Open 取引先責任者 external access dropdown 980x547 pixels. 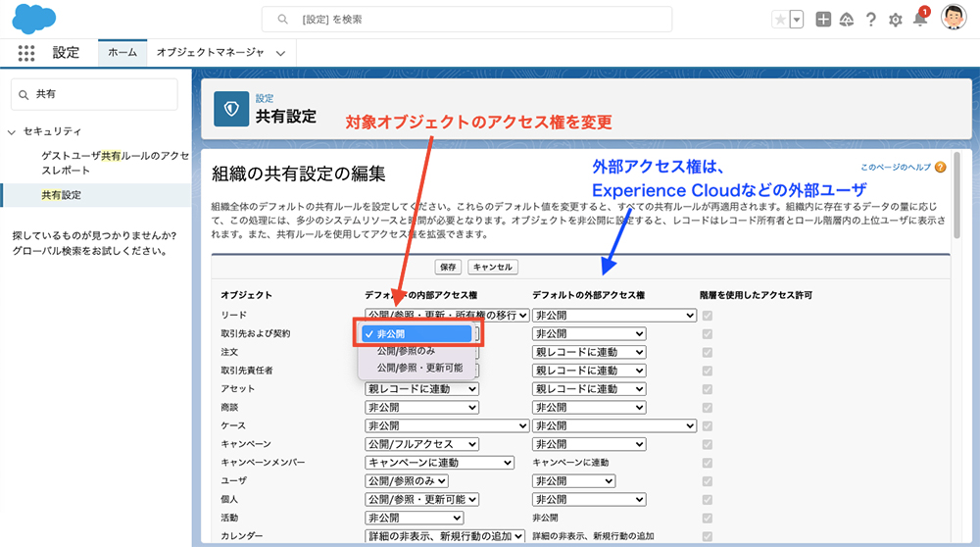[589, 371]
